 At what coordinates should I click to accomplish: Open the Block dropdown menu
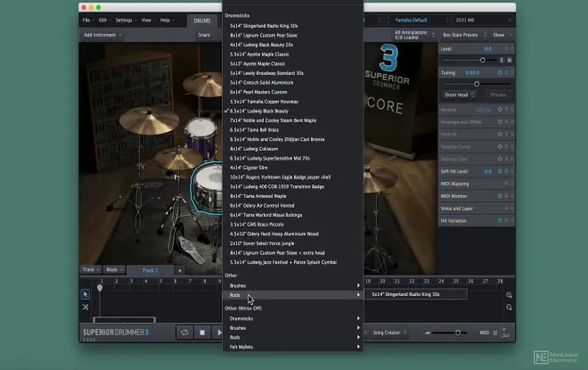click(x=114, y=270)
